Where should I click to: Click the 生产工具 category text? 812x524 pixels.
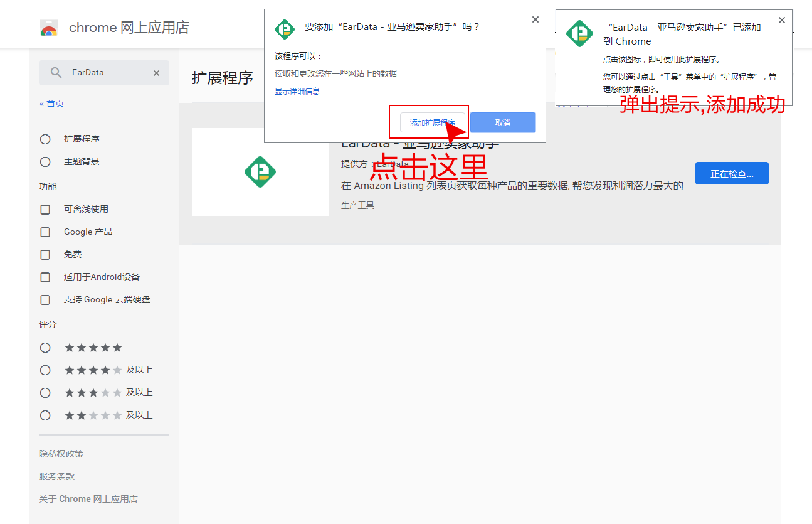pyautogui.click(x=358, y=205)
